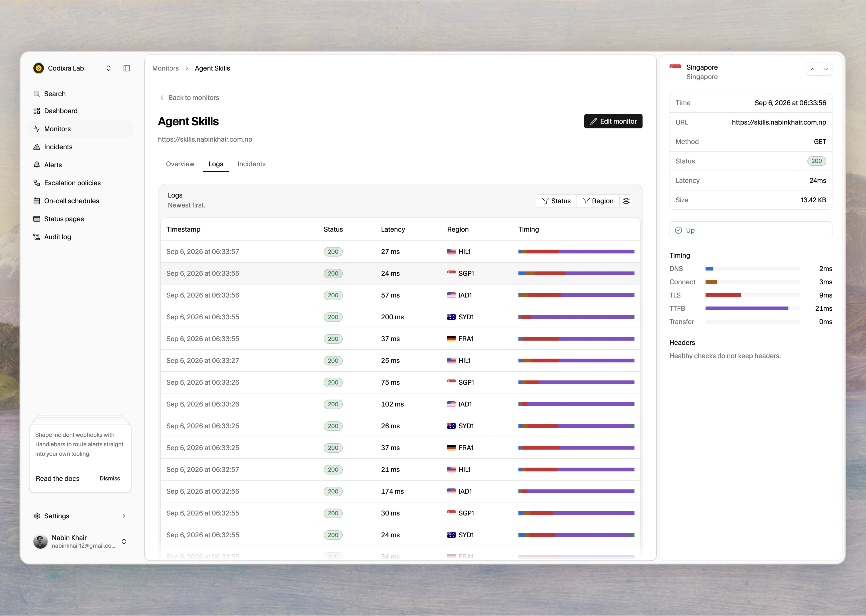
Task: Click the funnel icon beside Region filter
Action: point(586,201)
